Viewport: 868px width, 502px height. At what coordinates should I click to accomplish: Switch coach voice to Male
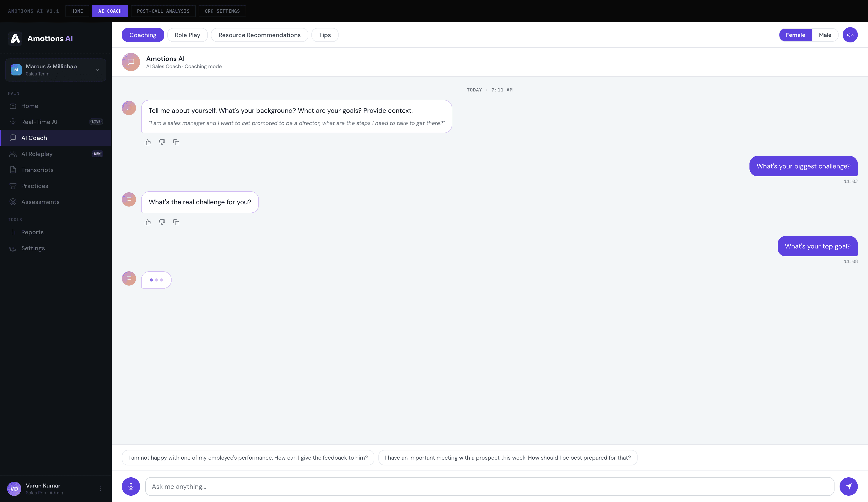[x=825, y=35]
